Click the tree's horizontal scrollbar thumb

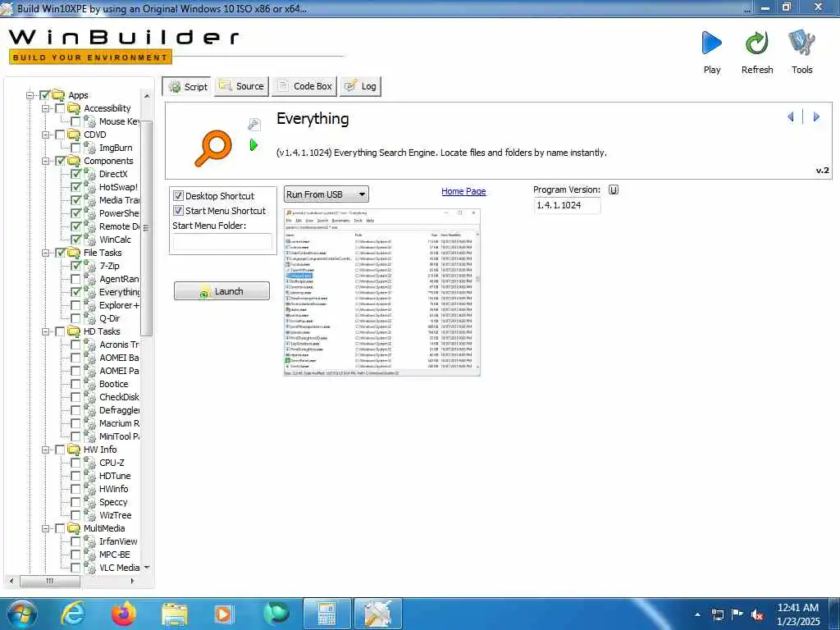pyautogui.click(x=50, y=581)
